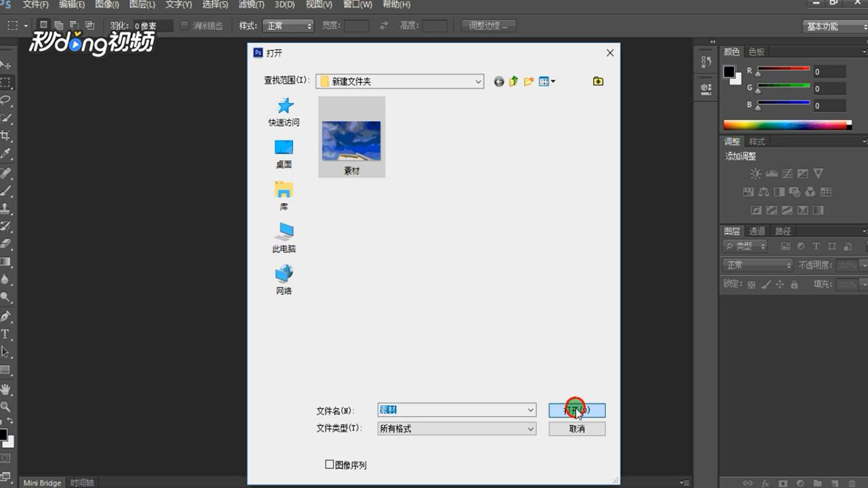Viewport: 868px width, 488px height.
Task: Filter layers by type layers (T icon)
Action: pyautogui.click(x=816, y=247)
